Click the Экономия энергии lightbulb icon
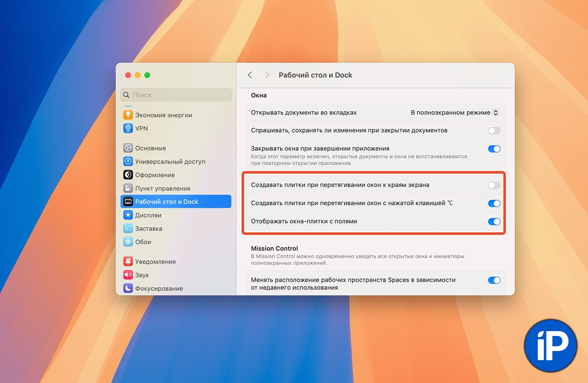Screen dimensions: 588x383 coord(128,115)
